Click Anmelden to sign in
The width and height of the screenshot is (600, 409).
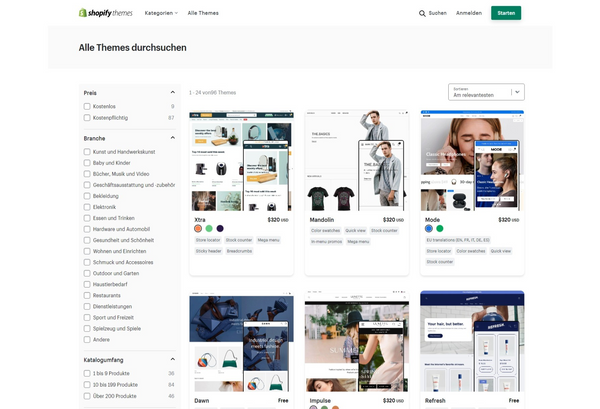tap(469, 13)
